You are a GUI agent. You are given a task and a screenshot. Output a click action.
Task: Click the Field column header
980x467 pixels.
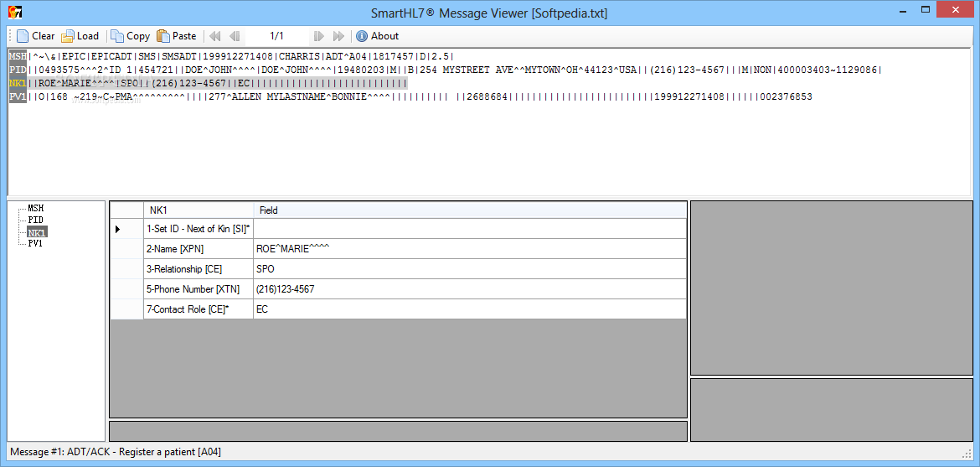pyautogui.click(x=469, y=210)
